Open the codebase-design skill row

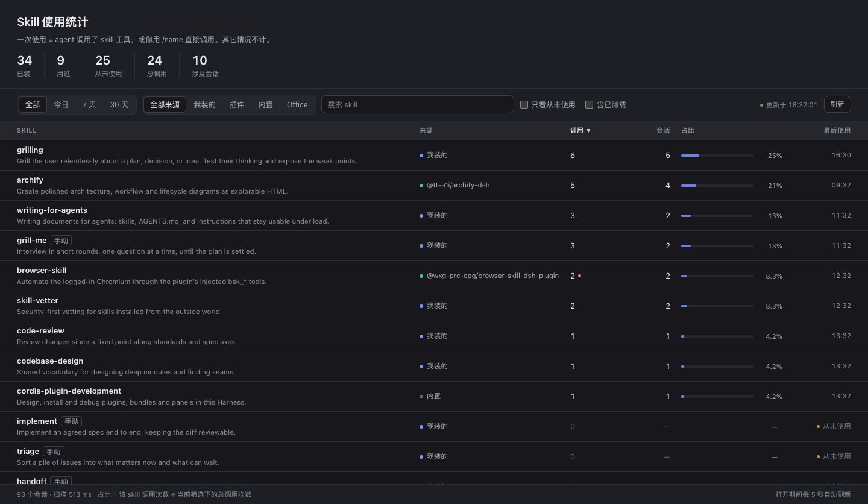(434, 366)
